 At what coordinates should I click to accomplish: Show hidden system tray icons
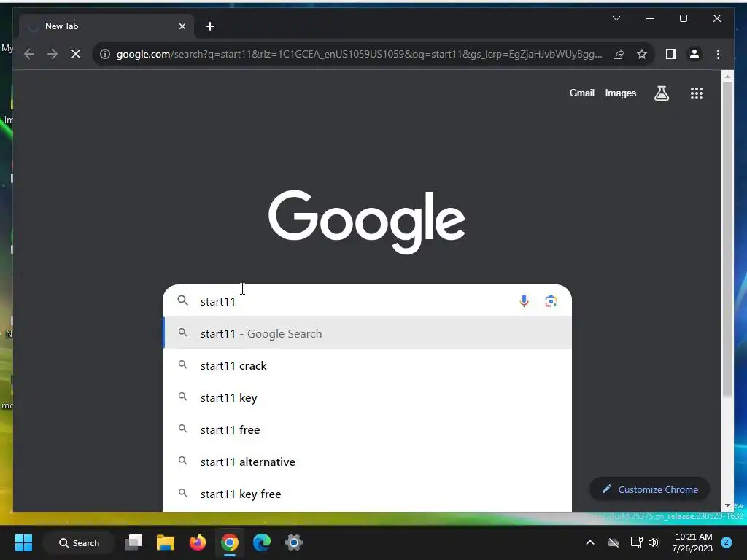tap(589, 542)
